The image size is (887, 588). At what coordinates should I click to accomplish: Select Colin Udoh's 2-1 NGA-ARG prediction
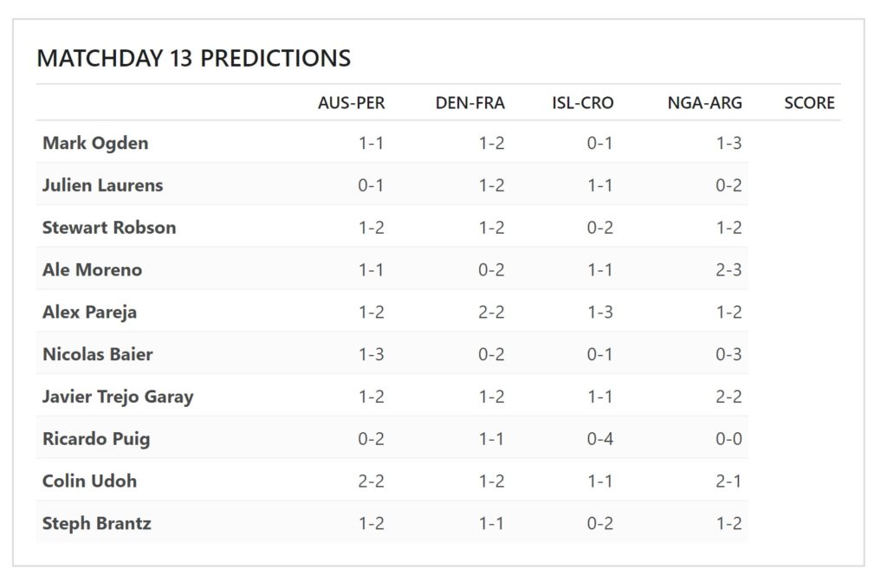pyautogui.click(x=728, y=481)
